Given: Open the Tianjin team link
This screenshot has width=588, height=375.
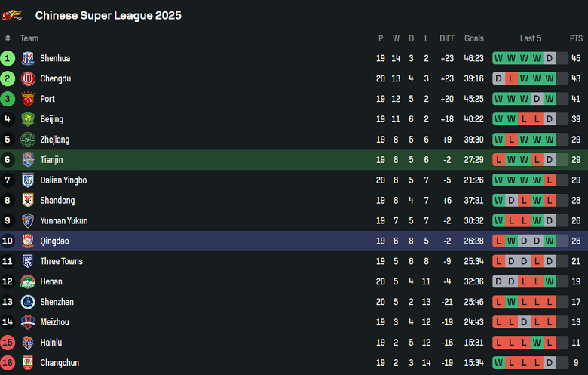Looking at the screenshot, I should (51, 160).
